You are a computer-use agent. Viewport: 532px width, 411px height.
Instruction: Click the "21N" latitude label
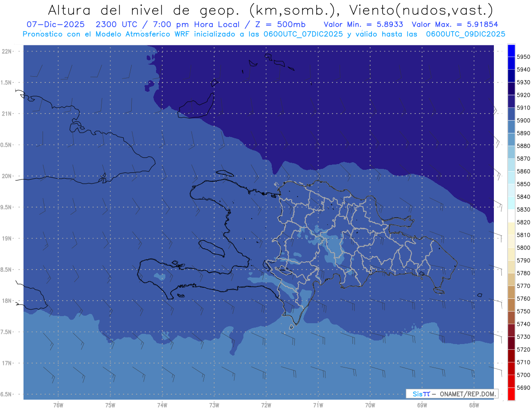(x=7, y=114)
